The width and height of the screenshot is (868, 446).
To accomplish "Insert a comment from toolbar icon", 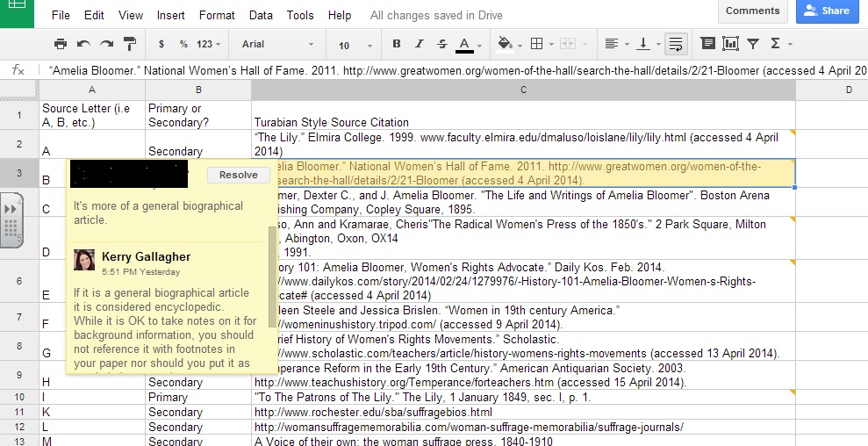I will 707,44.
